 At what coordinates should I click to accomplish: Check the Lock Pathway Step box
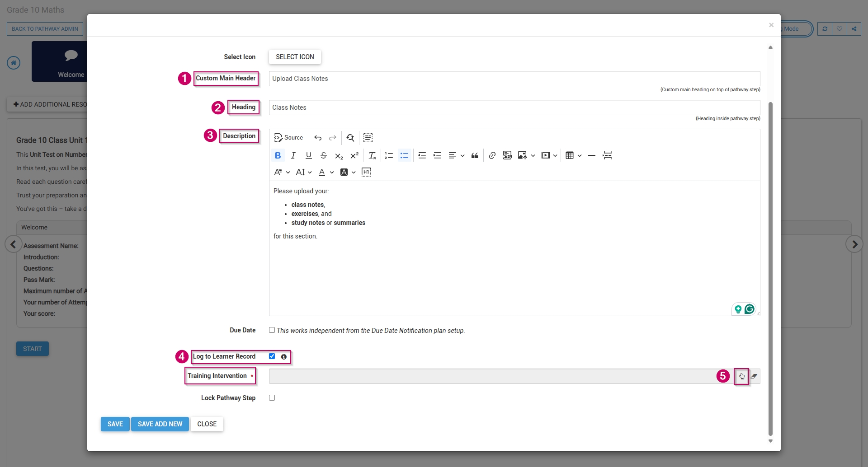tap(272, 398)
